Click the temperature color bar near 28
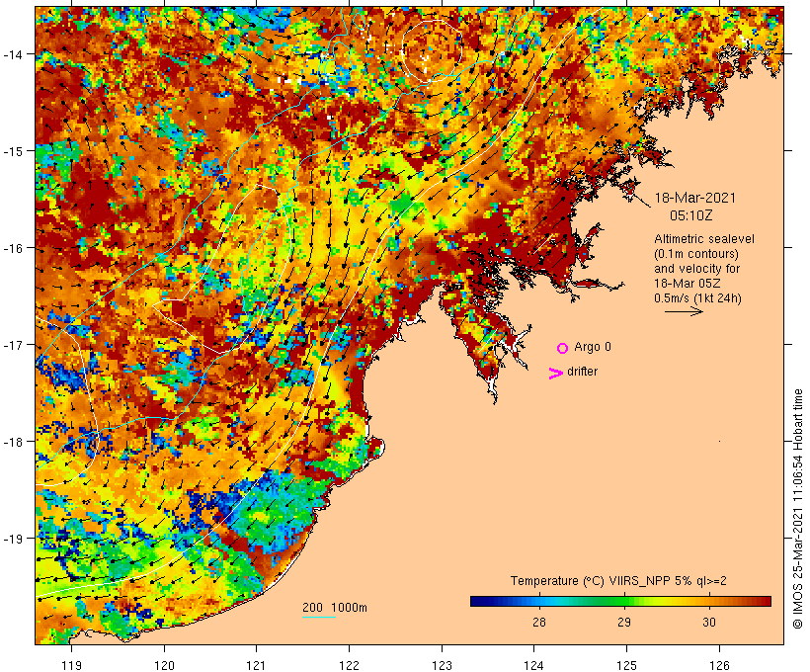 [x=538, y=601]
